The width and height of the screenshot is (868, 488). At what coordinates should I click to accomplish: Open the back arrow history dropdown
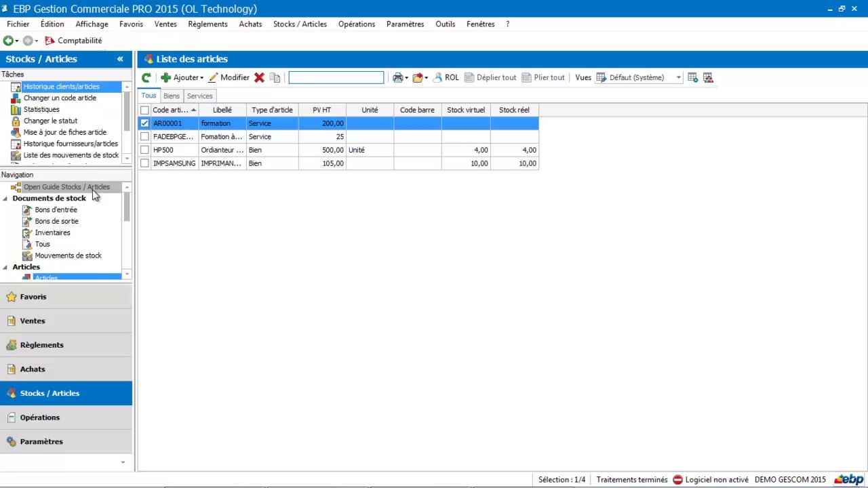[x=17, y=41]
